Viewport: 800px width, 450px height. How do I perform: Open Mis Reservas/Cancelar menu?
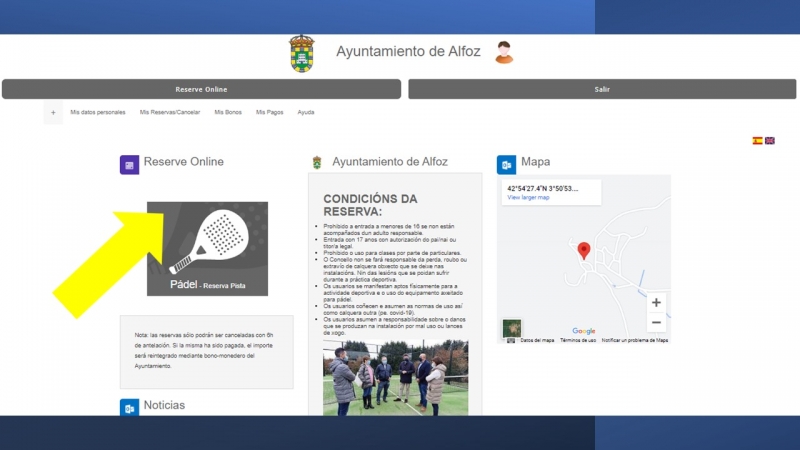tap(170, 112)
